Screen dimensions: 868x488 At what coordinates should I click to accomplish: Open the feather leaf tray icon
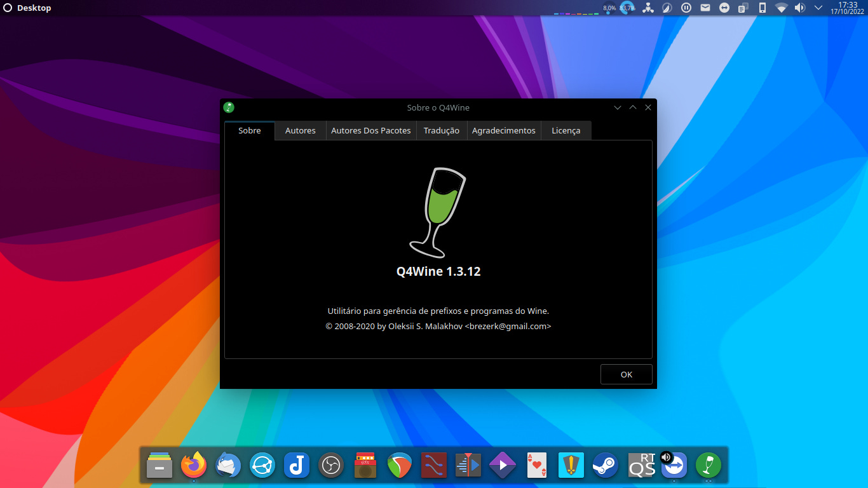tap(667, 8)
